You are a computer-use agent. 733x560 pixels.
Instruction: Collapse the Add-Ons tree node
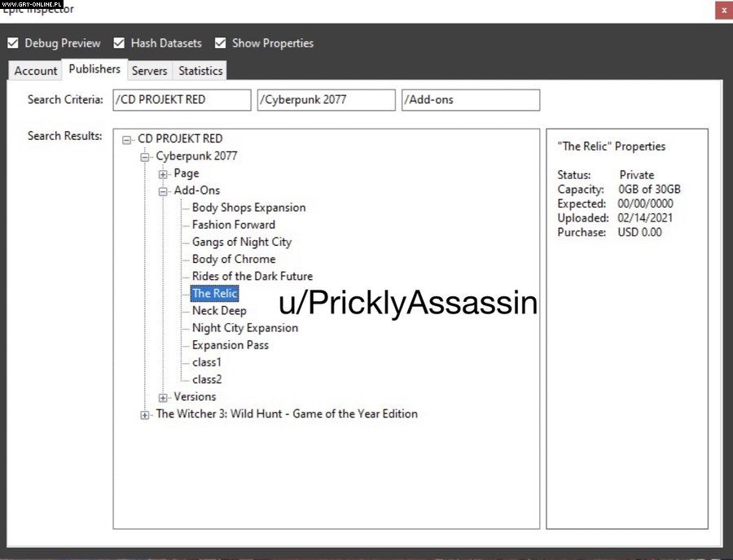pos(163,191)
